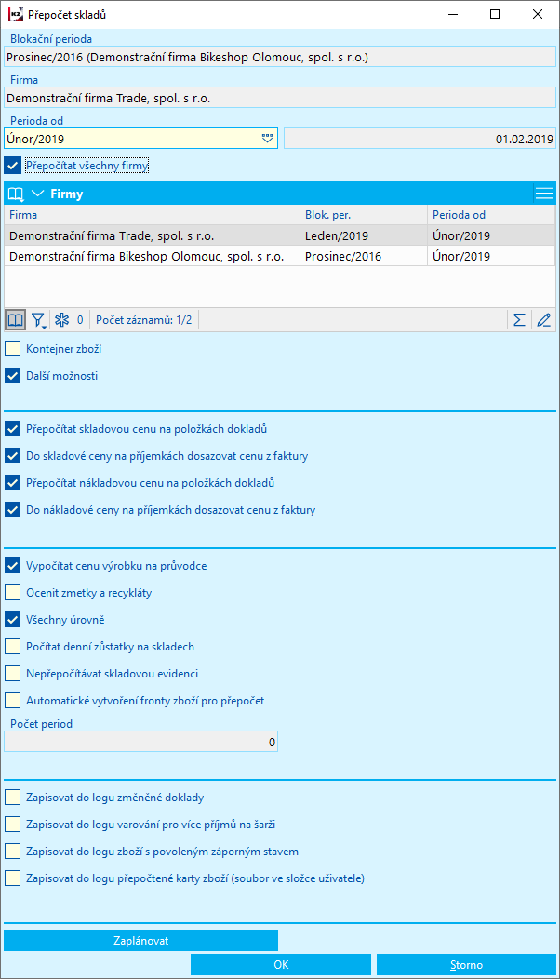Toggle Do skladové ceny na příjemkách checkbox
The height and width of the screenshot is (979, 560).
[x=12, y=456]
